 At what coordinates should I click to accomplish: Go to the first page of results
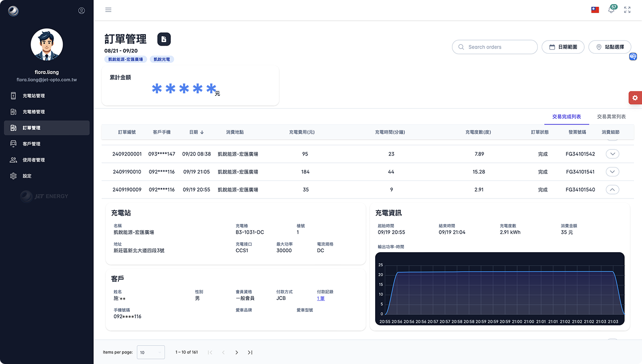[210, 352]
